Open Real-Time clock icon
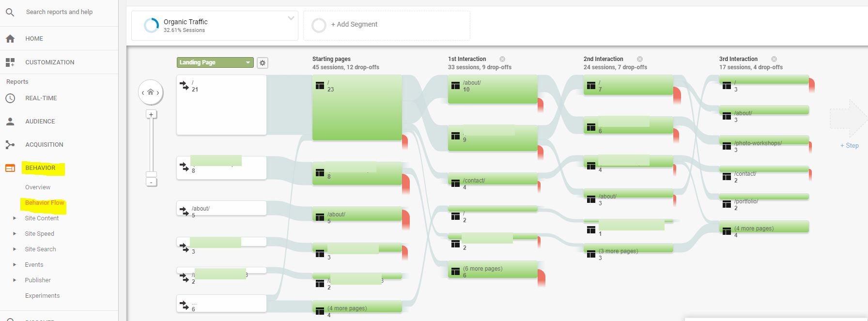The image size is (868, 321). click(10, 98)
